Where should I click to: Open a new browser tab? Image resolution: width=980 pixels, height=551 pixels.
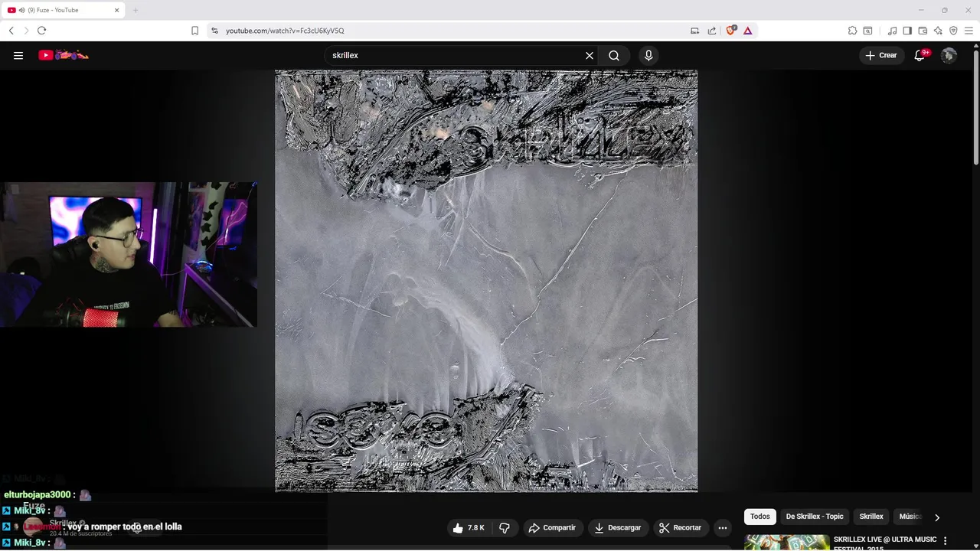pos(136,10)
